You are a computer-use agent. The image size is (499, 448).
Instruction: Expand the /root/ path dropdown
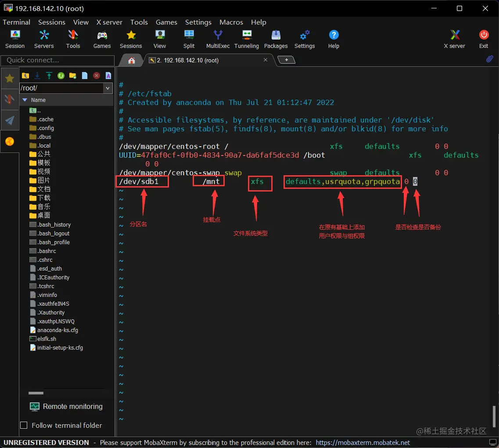tap(108, 88)
